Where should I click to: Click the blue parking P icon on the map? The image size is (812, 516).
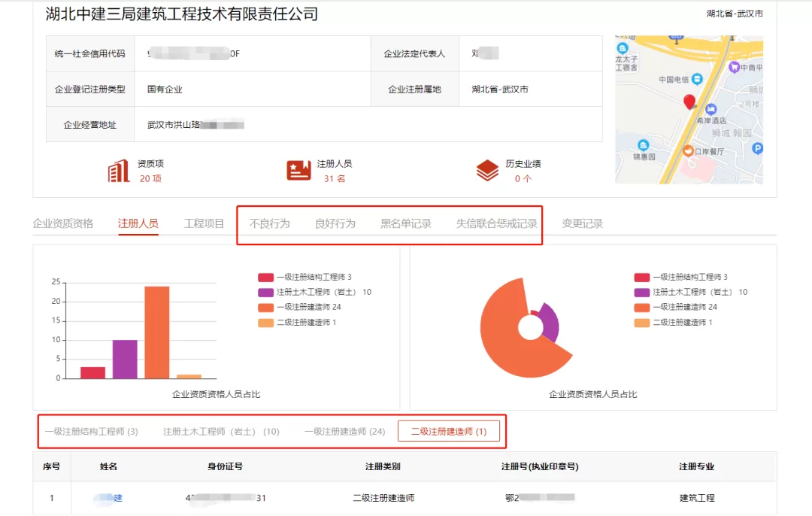point(757,149)
